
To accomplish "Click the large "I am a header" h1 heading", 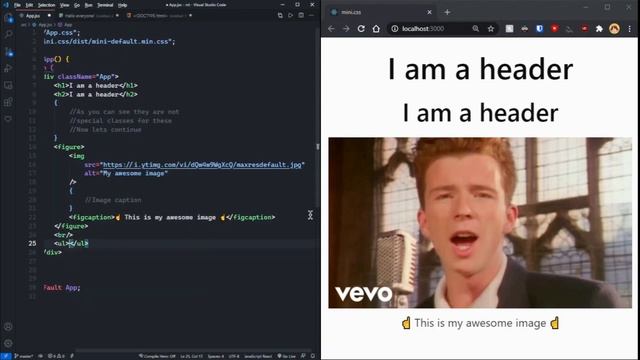I will click(x=480, y=69).
